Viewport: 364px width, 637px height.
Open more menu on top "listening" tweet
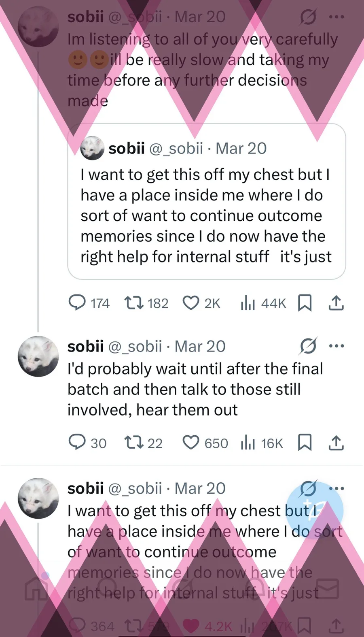336,17
